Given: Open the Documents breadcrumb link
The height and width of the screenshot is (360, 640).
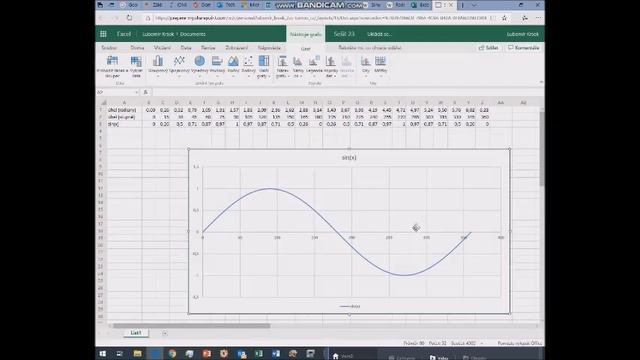Looking at the screenshot, I should pos(193,34).
